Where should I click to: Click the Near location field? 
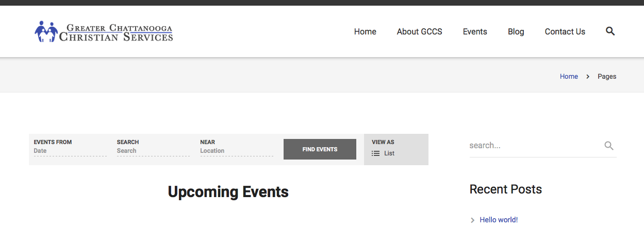point(236,151)
